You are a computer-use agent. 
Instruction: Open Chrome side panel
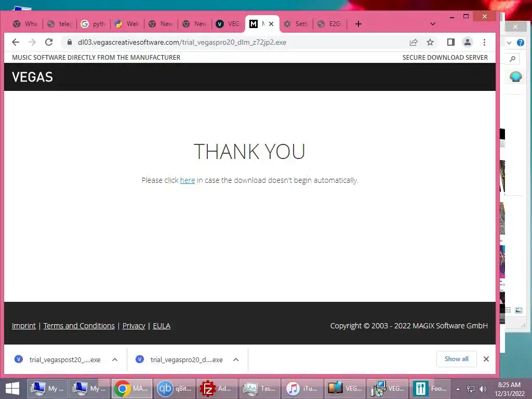point(450,42)
